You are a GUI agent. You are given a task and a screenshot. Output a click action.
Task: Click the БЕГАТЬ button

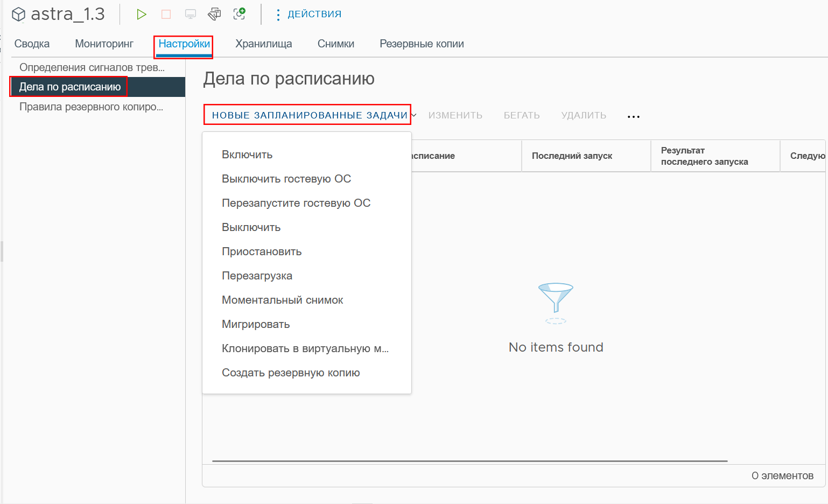522,115
